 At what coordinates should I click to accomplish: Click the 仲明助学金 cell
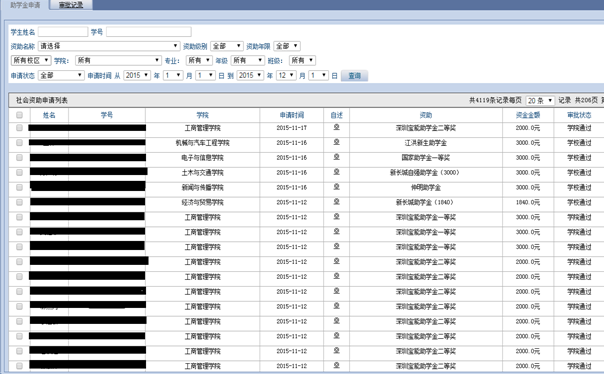426,188
